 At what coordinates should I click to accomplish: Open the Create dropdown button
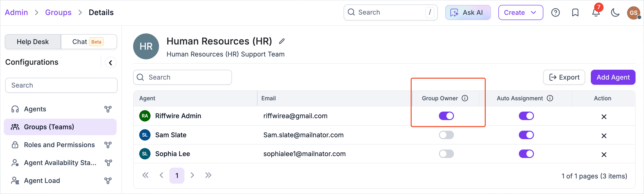point(521,12)
